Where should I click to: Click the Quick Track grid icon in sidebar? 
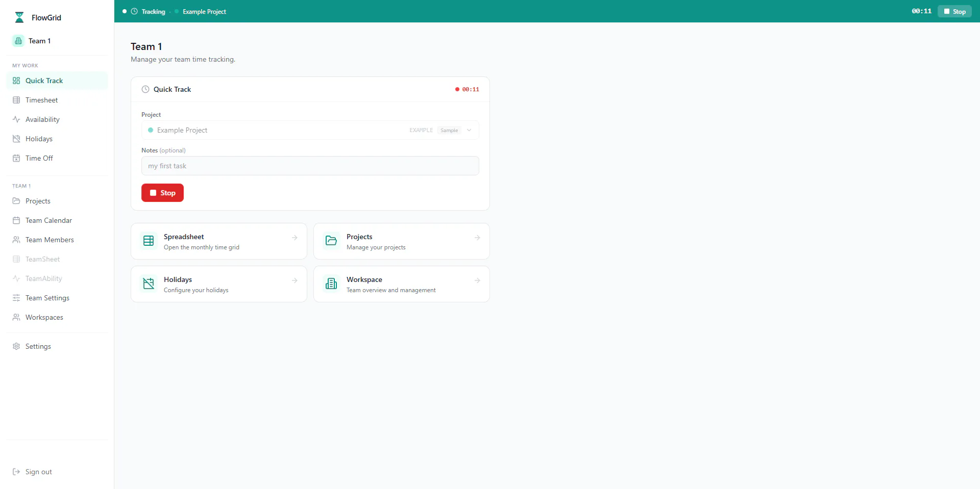tap(16, 81)
